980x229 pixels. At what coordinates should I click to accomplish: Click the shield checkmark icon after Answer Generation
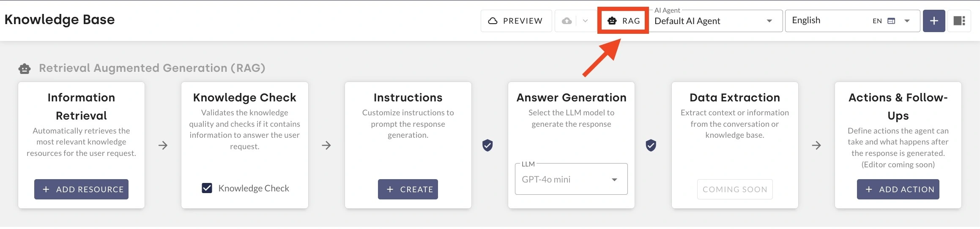(x=651, y=145)
